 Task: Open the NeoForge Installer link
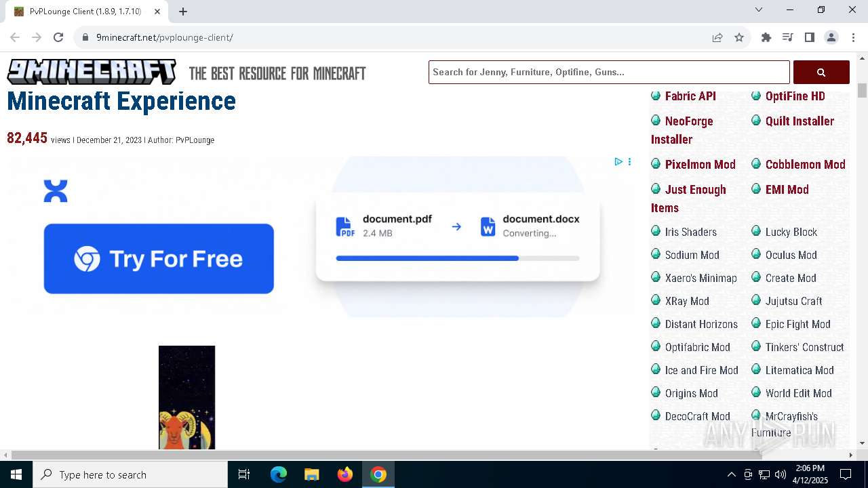(x=682, y=130)
